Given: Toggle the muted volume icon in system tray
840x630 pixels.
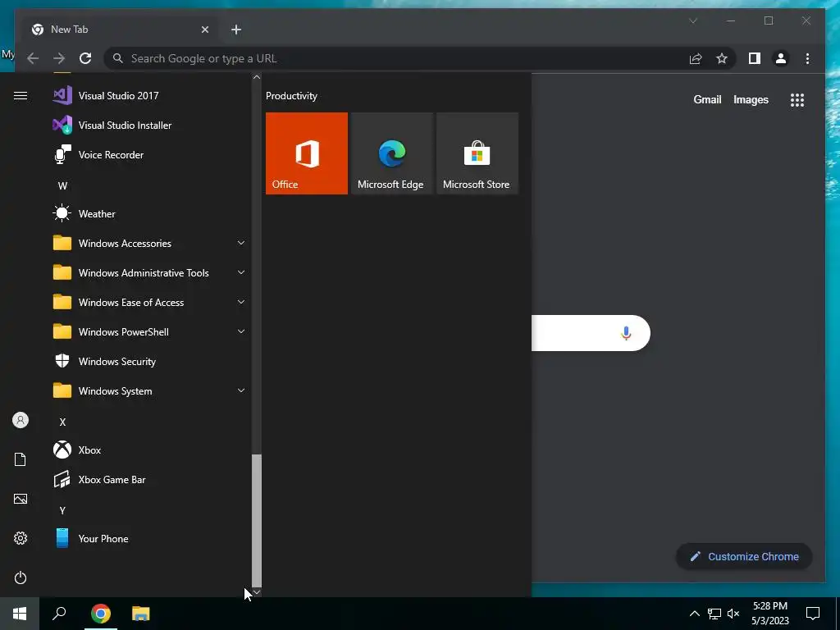Looking at the screenshot, I should [x=733, y=614].
